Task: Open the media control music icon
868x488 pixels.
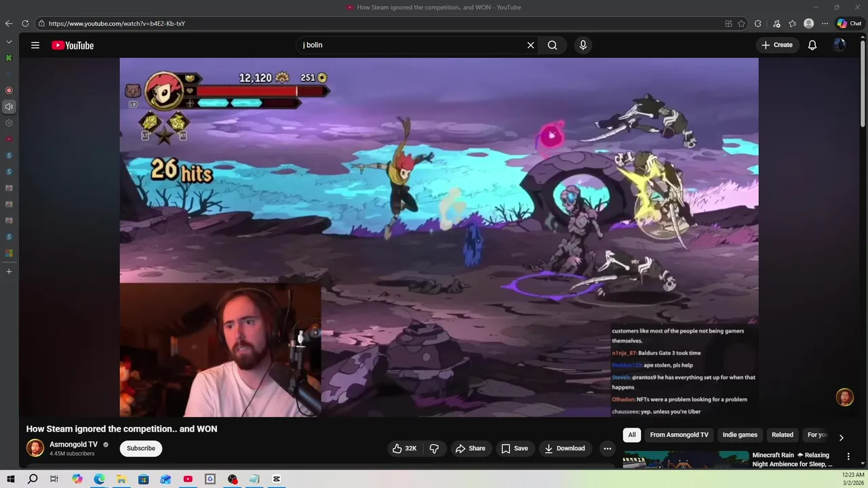Action: [x=776, y=24]
